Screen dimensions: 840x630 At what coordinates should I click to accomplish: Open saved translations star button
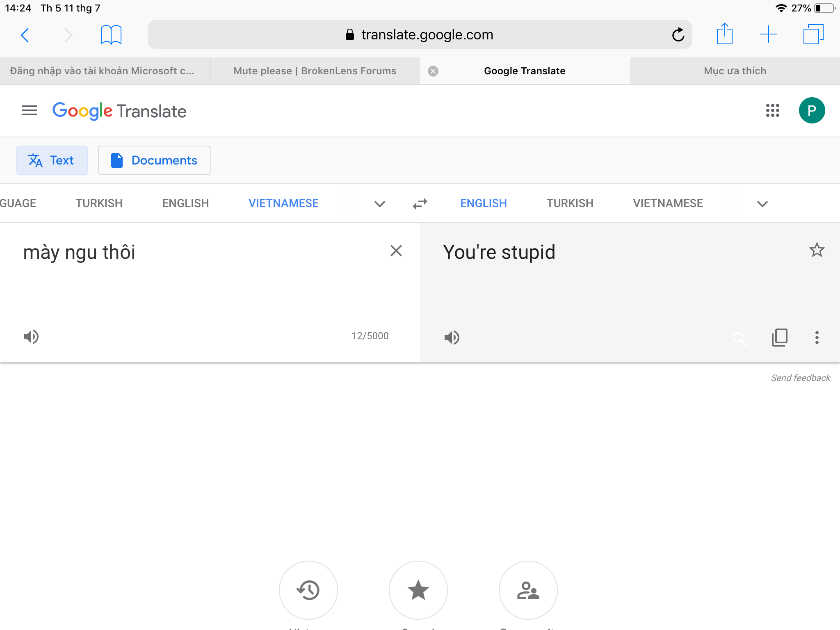click(x=418, y=590)
